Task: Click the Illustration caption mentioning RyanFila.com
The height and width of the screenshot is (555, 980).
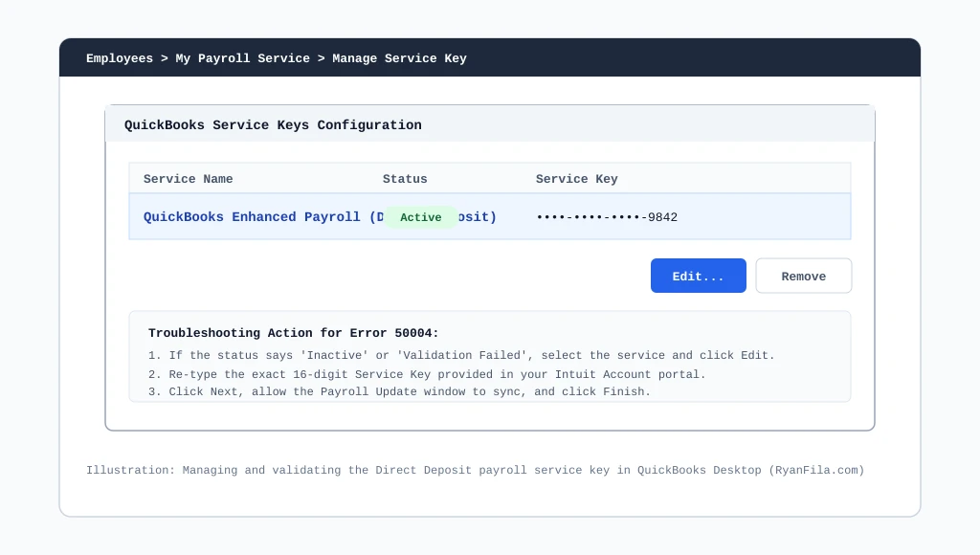Action: coord(475,470)
